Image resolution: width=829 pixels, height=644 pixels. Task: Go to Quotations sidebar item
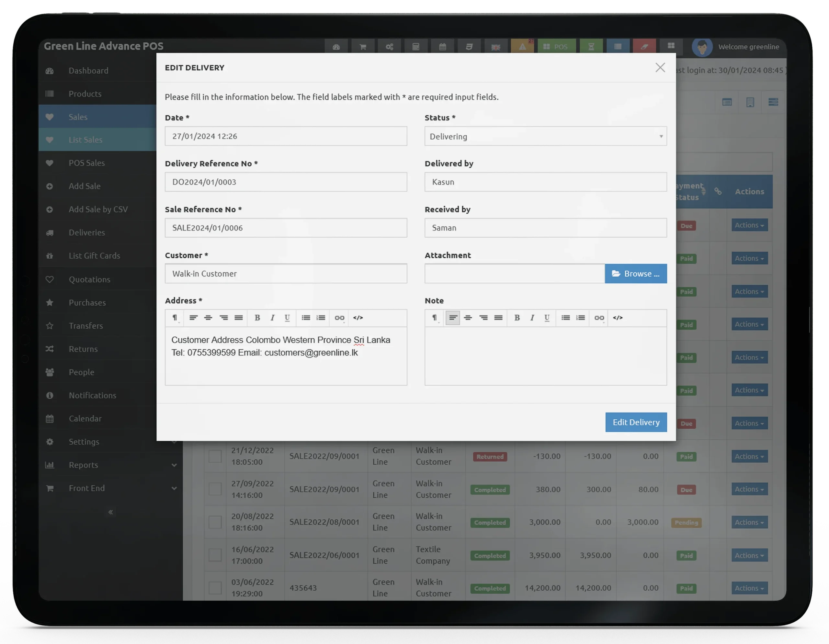tap(89, 279)
